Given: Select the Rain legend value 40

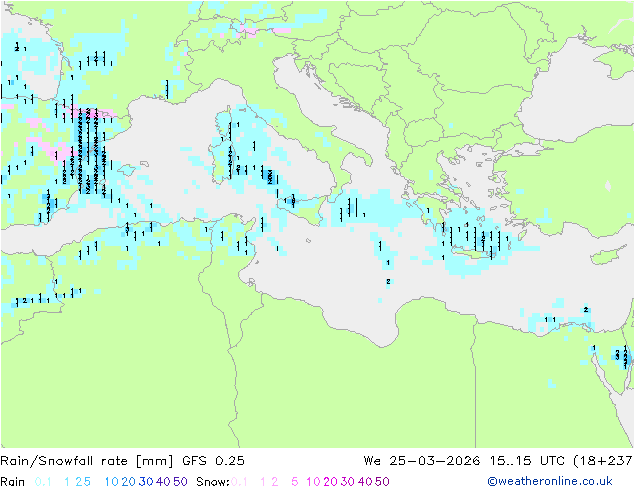Looking at the screenshot, I should tap(163, 482).
